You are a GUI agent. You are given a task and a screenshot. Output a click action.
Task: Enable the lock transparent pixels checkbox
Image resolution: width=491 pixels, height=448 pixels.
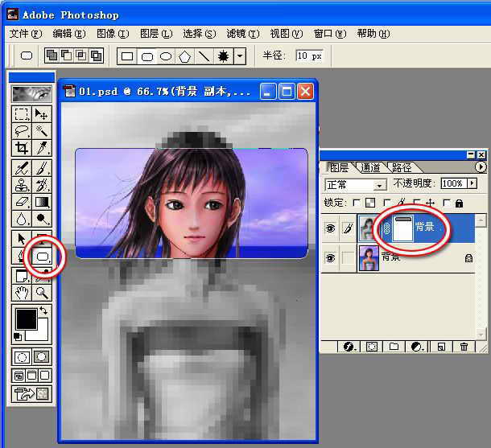click(357, 203)
